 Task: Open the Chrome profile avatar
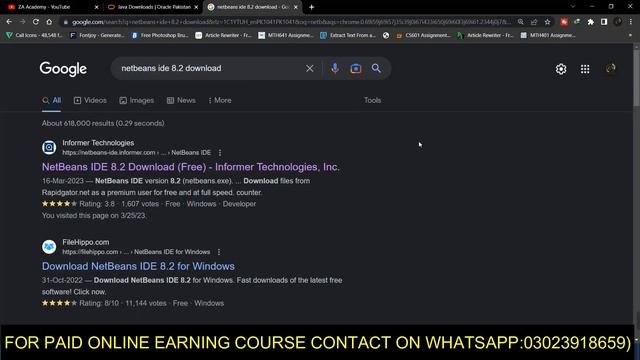(x=618, y=22)
